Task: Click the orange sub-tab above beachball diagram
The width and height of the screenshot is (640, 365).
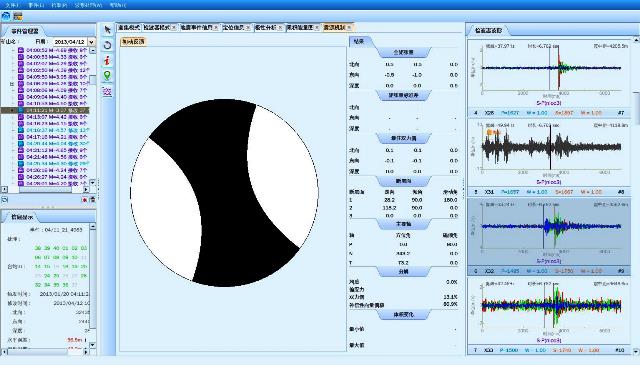Action: 133,41
